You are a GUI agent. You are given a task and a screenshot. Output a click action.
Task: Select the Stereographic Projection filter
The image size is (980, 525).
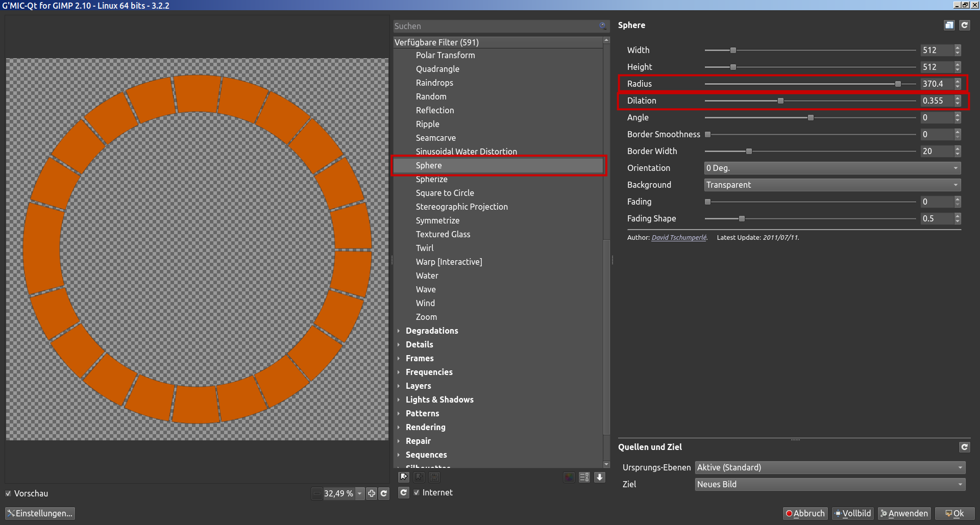click(x=461, y=207)
